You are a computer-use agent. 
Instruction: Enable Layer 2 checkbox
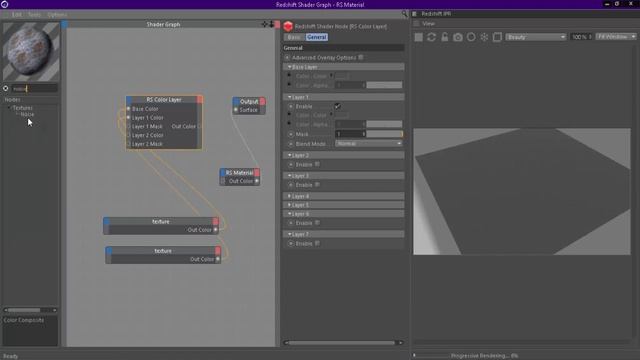317,164
